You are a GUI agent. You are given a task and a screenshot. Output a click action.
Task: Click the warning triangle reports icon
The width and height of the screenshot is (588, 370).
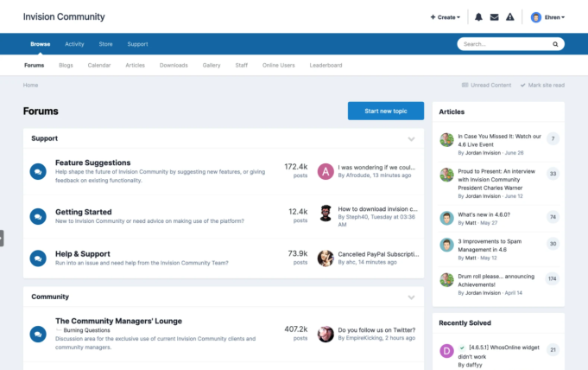pos(509,16)
